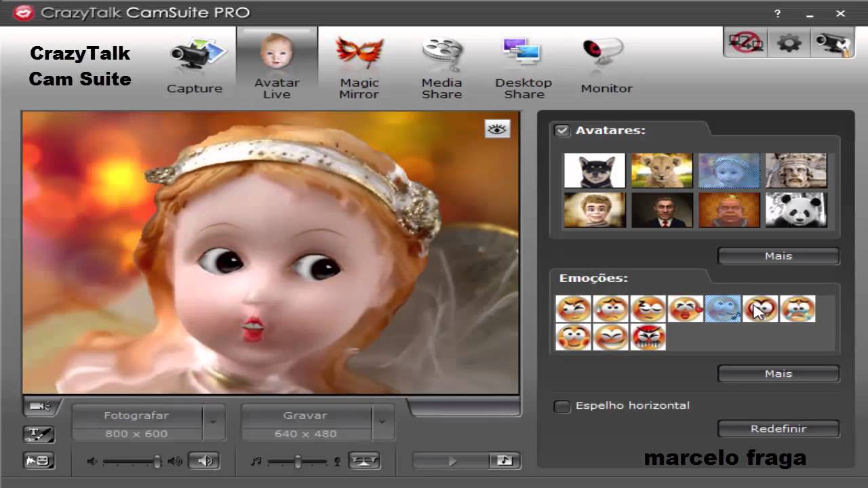Screen dimensions: 868x488
Task: Click Mais button under Avatares
Action: [778, 256]
